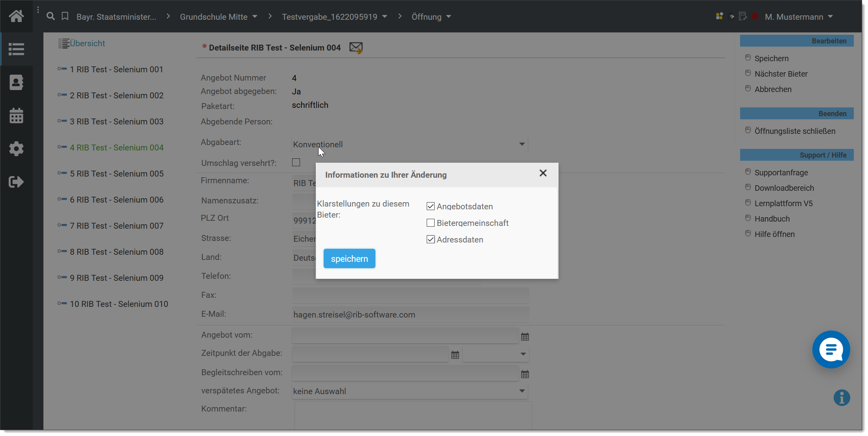
Task: Open the contacts address book sidebar icon
Action: [x=16, y=83]
